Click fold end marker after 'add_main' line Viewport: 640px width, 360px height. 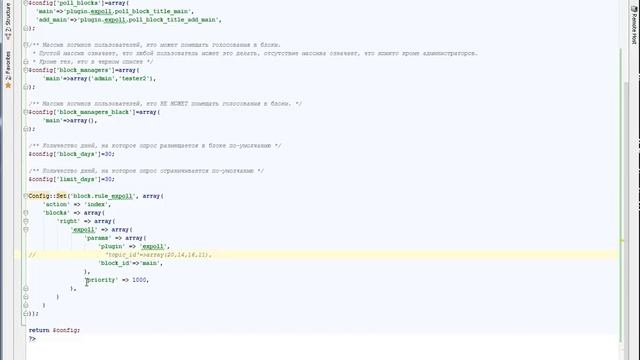25,28
